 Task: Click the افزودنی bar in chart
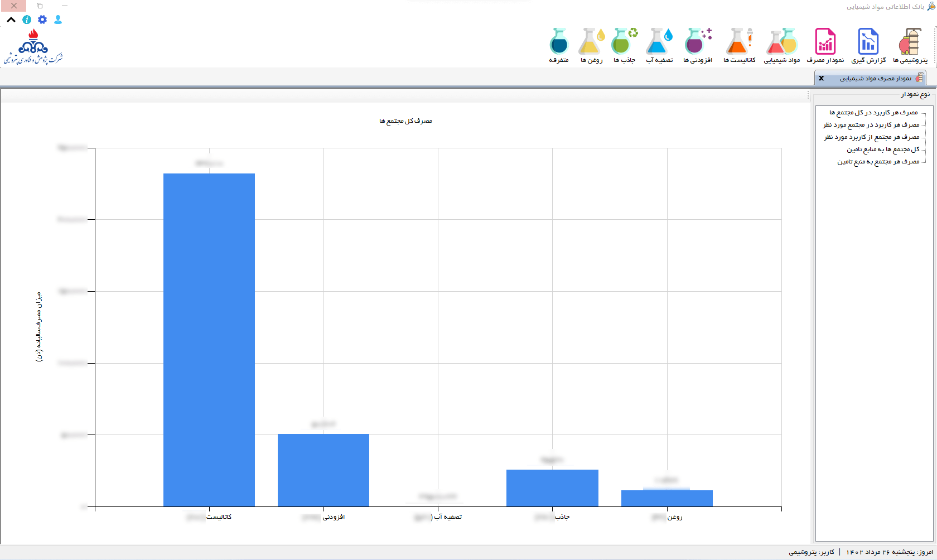point(323,470)
